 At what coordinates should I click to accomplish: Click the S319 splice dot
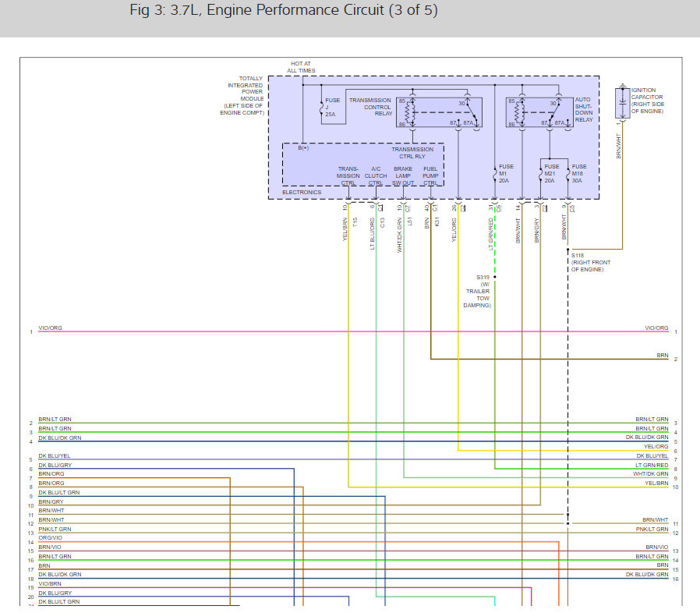[495, 277]
